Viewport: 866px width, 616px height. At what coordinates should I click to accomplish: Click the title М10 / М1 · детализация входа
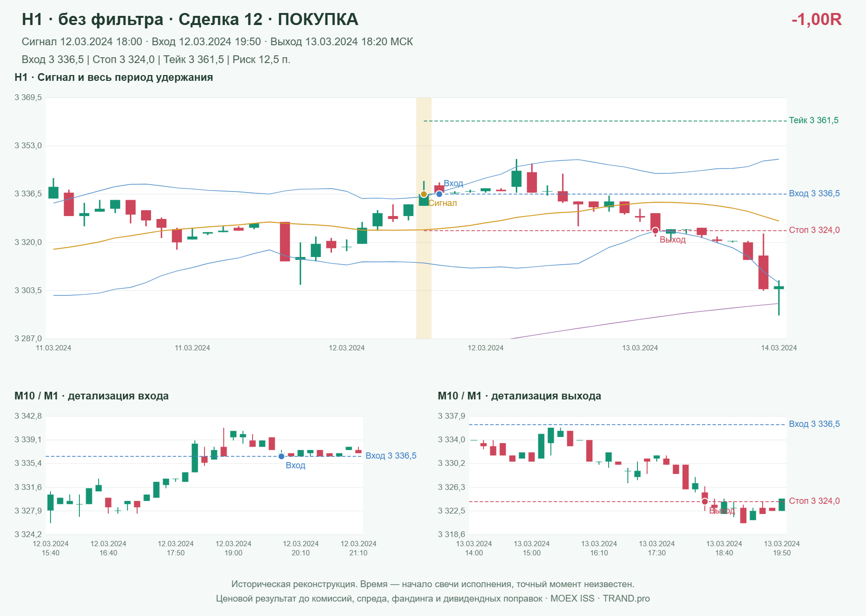(91, 396)
